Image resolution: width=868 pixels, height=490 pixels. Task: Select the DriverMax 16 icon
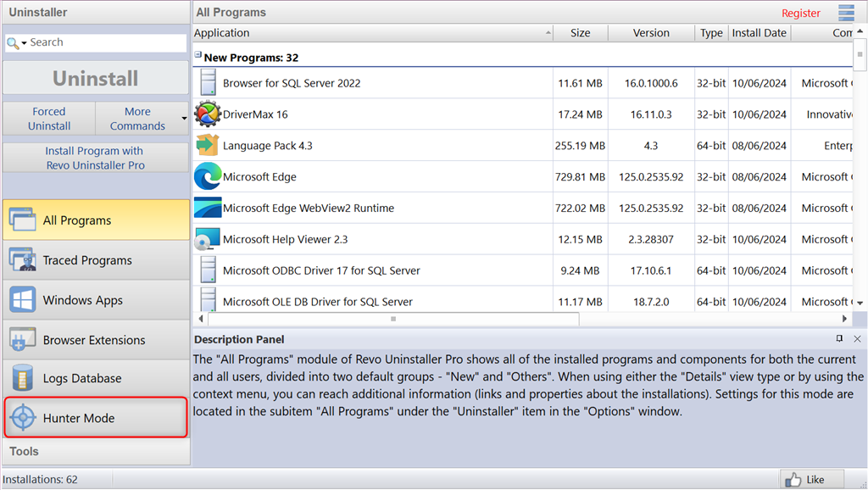tap(208, 114)
